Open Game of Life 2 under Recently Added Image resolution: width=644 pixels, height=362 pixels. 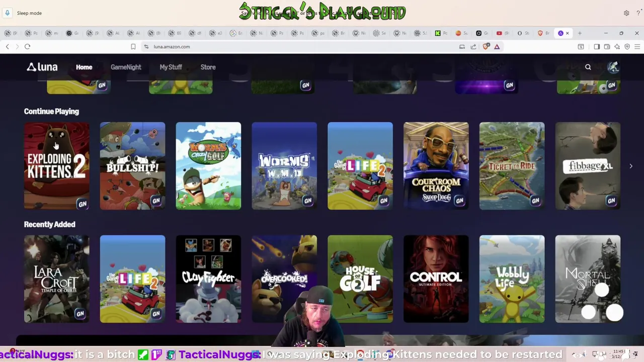click(x=132, y=279)
